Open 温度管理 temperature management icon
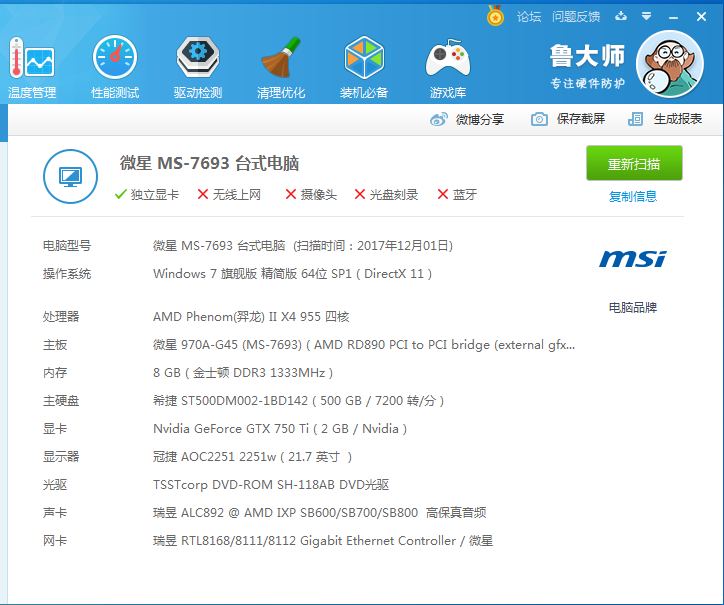Image resolution: width=724 pixels, height=605 pixels. point(32,57)
